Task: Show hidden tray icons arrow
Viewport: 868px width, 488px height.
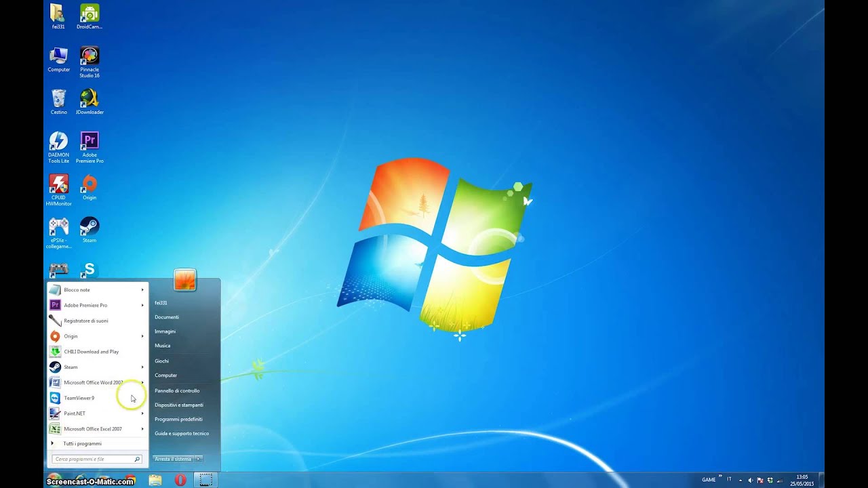Action: (741, 480)
